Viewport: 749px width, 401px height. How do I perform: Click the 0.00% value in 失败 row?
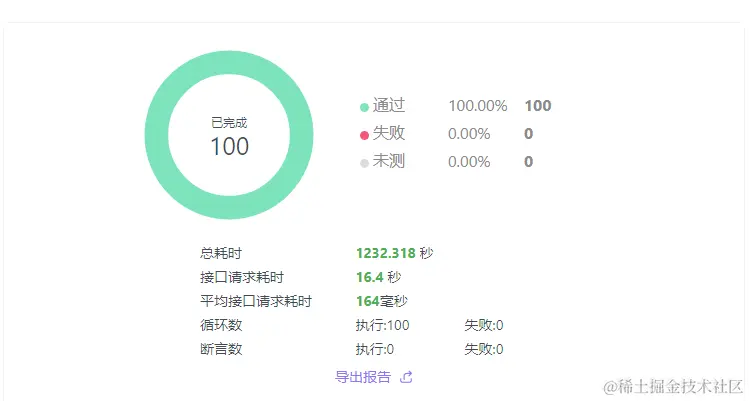(x=469, y=134)
